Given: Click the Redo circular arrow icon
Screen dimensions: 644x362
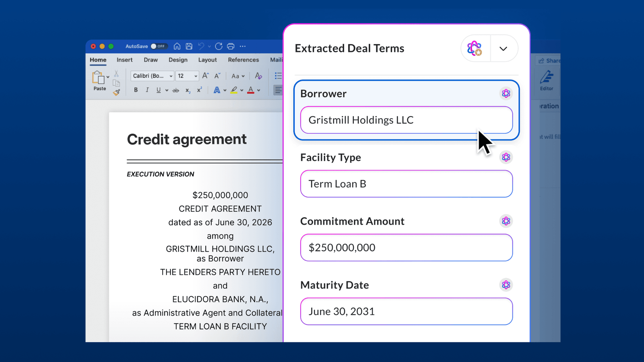Looking at the screenshot, I should [x=219, y=46].
